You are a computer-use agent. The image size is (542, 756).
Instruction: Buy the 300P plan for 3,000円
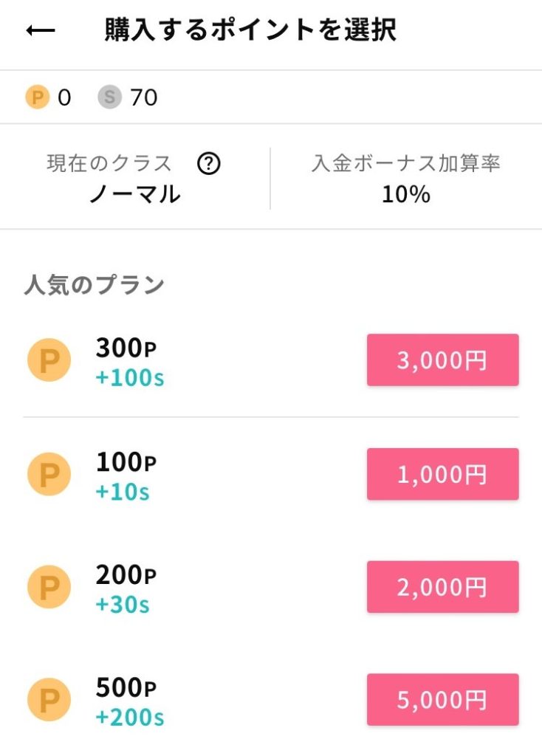pyautogui.click(x=442, y=360)
